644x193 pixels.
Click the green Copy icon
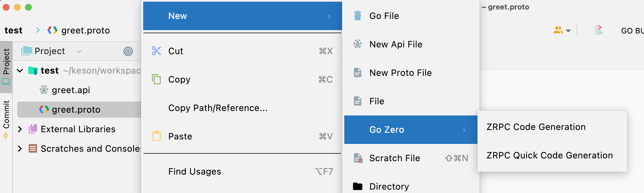[156, 79]
